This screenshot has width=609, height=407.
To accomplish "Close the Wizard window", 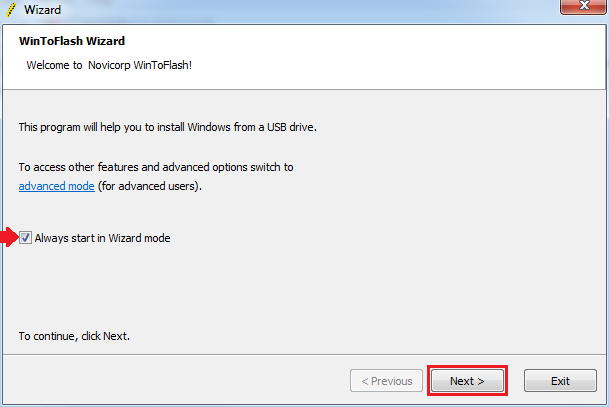I will pos(583,6).
